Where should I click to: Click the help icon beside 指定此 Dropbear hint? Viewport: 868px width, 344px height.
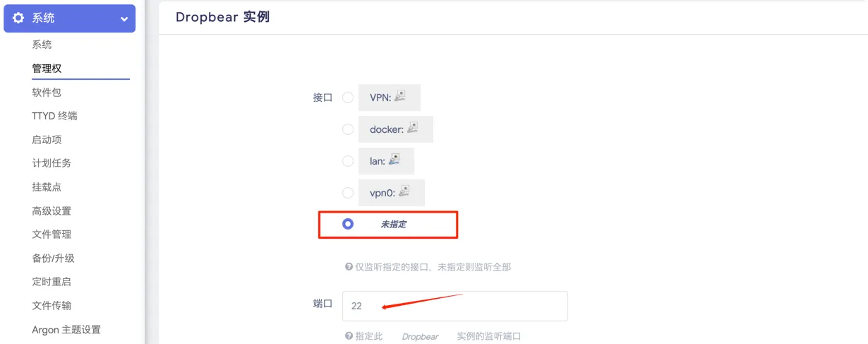click(349, 336)
